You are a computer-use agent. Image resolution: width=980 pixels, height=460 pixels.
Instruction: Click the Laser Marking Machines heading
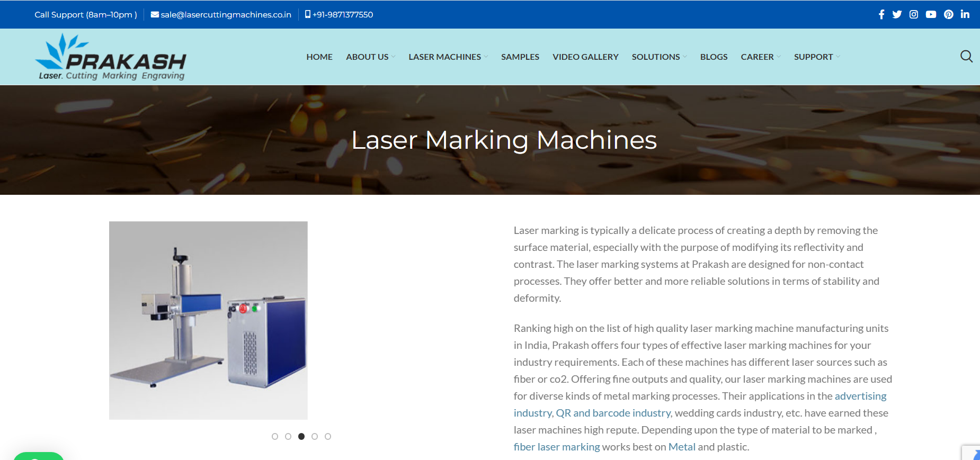pyautogui.click(x=504, y=140)
